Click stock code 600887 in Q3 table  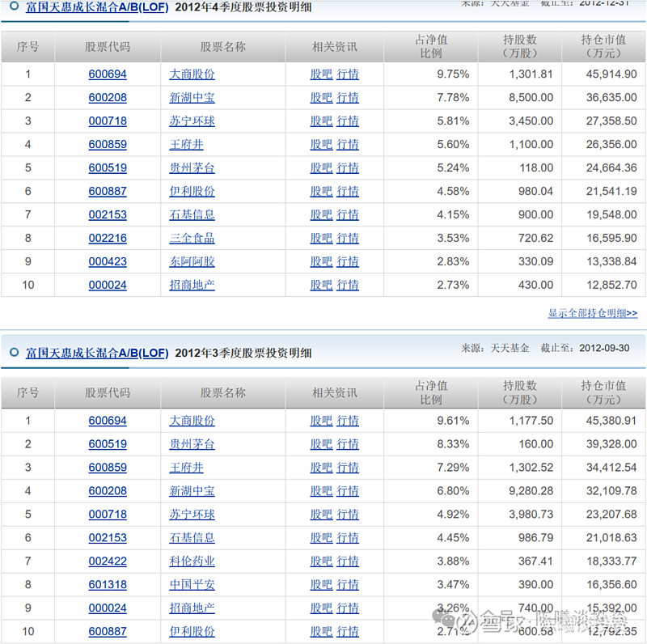pos(108,632)
